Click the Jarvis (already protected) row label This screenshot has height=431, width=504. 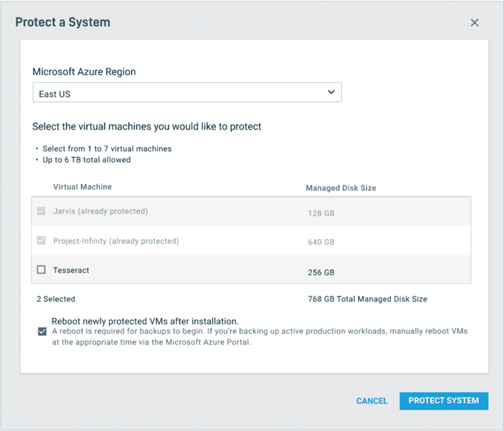[100, 212]
